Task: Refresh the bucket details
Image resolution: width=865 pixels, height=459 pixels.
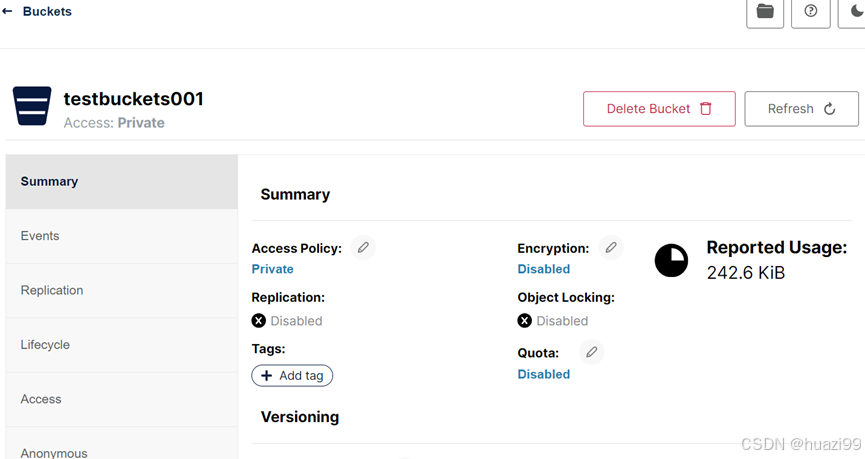Action: pyautogui.click(x=801, y=109)
